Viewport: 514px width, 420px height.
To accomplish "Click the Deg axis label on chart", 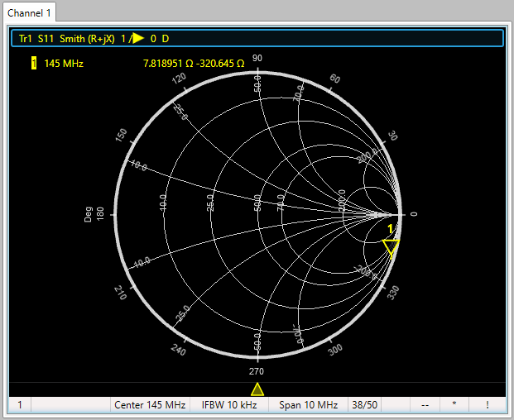I will 88,215.
